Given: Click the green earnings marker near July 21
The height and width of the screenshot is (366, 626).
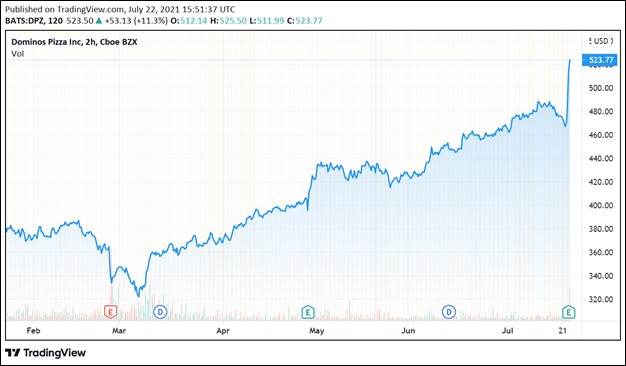Looking at the screenshot, I should pyautogui.click(x=569, y=312).
